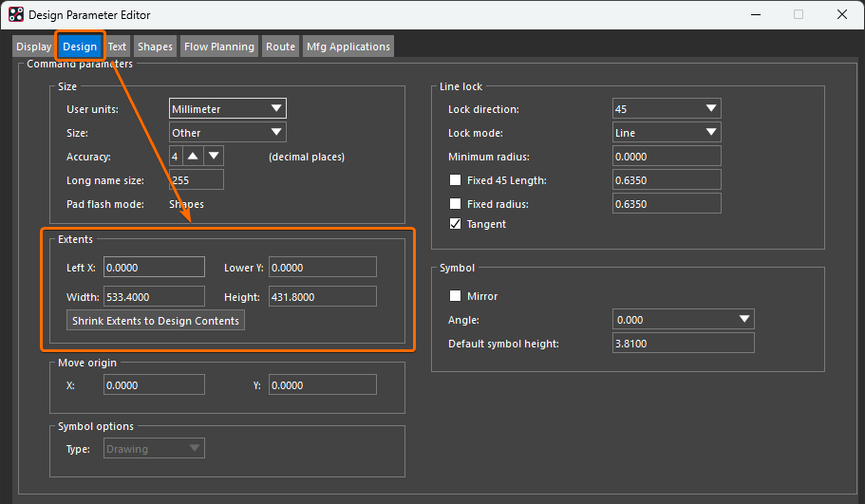Focus the Default symbol height field
Image resolution: width=865 pixels, height=504 pixels.
click(x=684, y=344)
